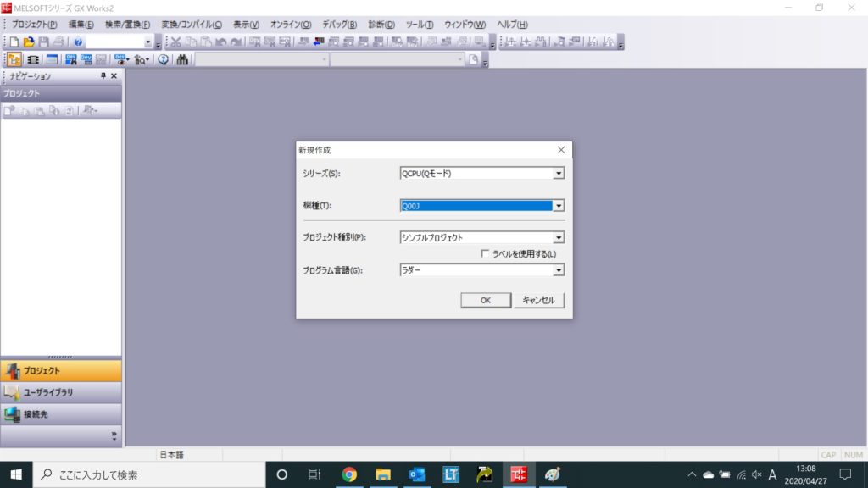The image size is (868, 488).
Task: Close the Navigation panel
Action: (x=114, y=75)
